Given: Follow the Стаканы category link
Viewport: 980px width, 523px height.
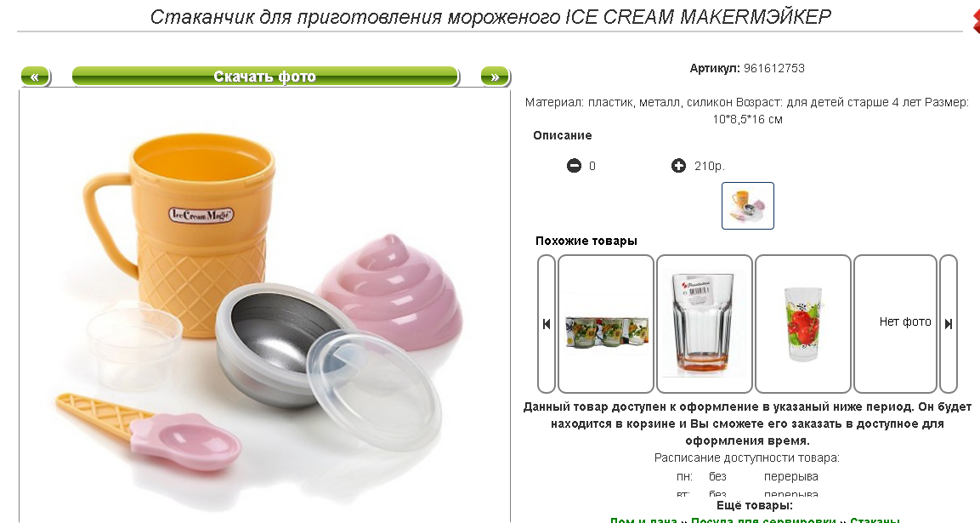Looking at the screenshot, I should pos(875,520).
